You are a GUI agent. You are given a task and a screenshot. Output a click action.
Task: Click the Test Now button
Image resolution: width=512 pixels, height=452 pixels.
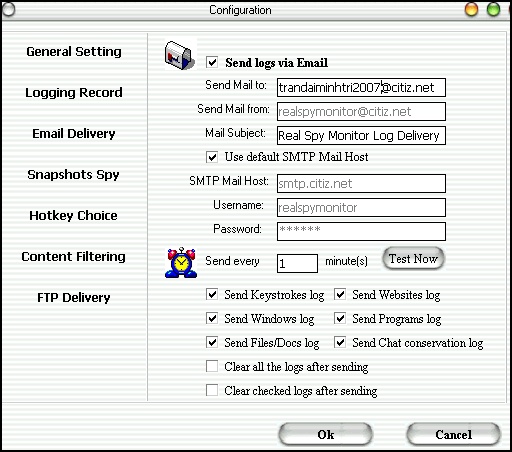(x=413, y=259)
